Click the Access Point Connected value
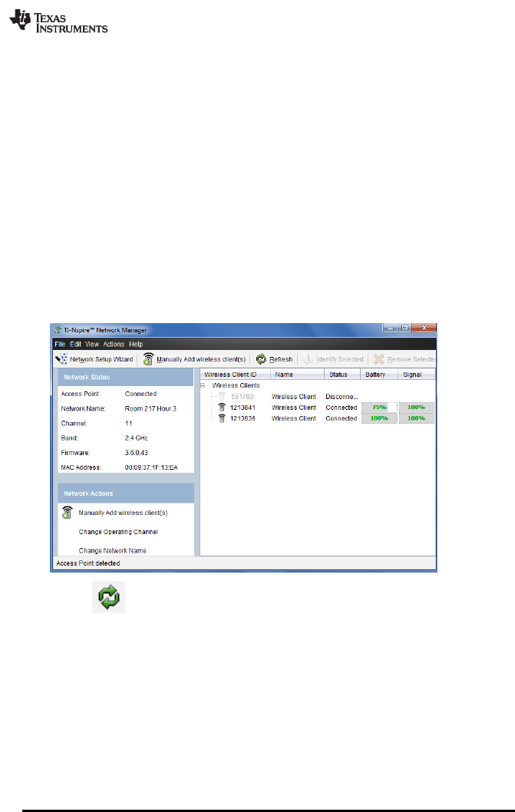The height and width of the screenshot is (812, 515). click(140, 394)
